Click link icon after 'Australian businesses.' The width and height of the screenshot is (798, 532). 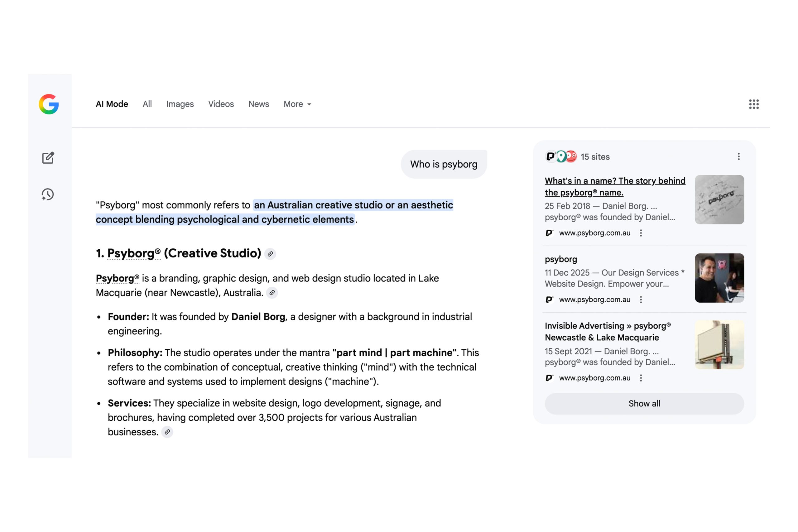pos(167,432)
